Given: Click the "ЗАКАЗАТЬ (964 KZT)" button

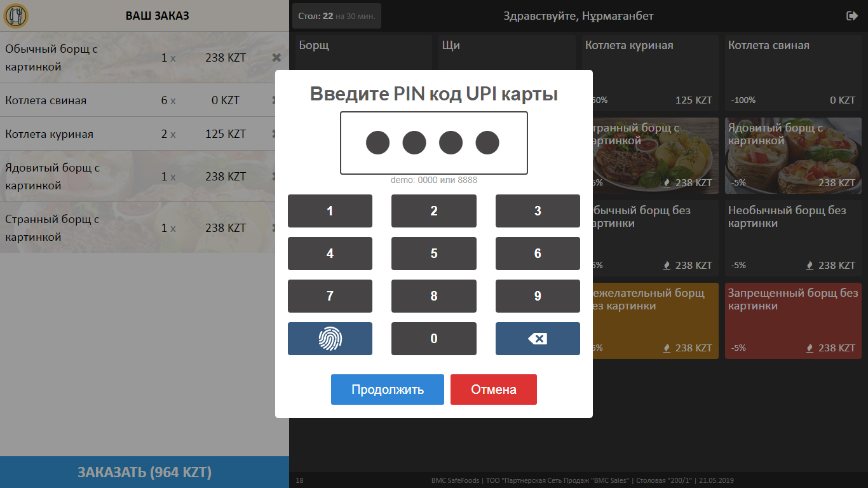Looking at the screenshot, I should [x=144, y=472].
